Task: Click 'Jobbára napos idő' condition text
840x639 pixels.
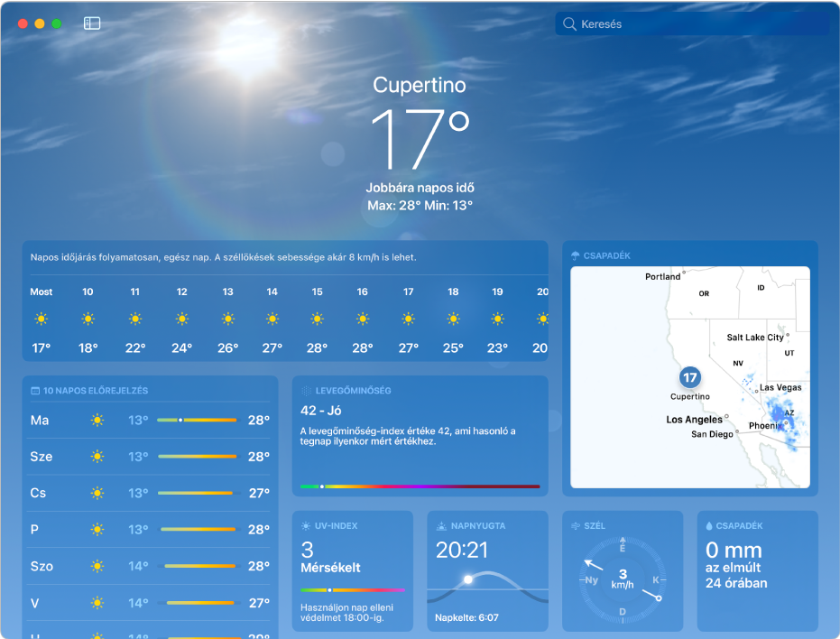Action: pyautogui.click(x=420, y=188)
